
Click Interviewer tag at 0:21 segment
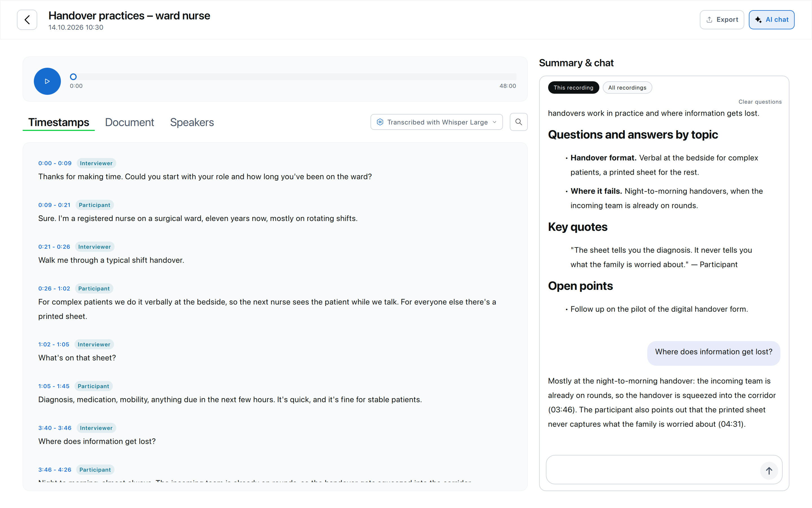click(x=95, y=247)
